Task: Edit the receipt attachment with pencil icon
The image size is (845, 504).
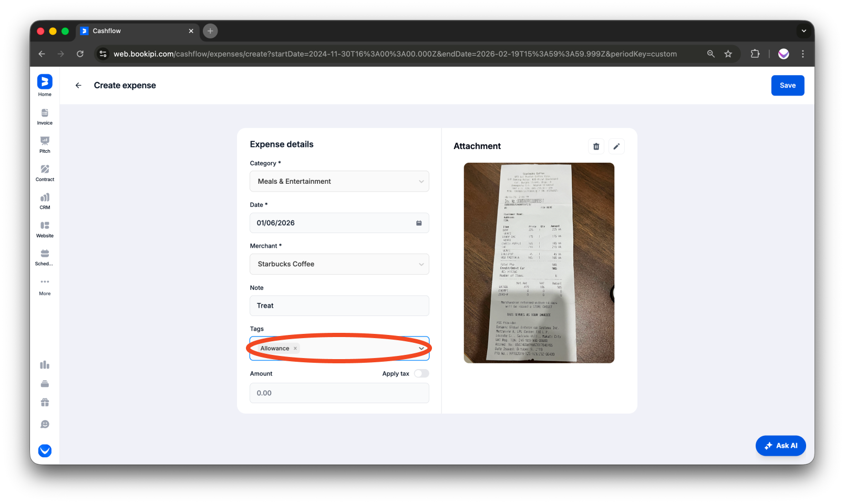Action: pos(616,146)
